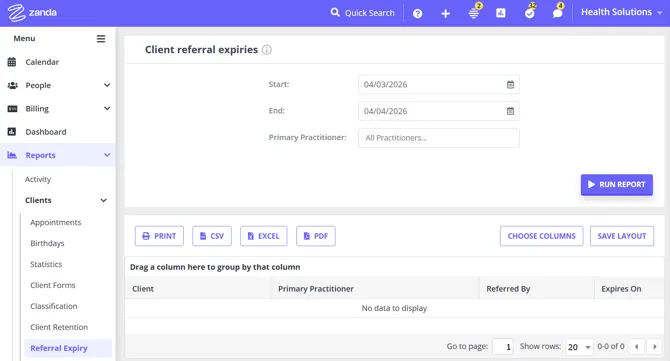Export the report to EXCEL
670x361 pixels.
pyautogui.click(x=264, y=236)
